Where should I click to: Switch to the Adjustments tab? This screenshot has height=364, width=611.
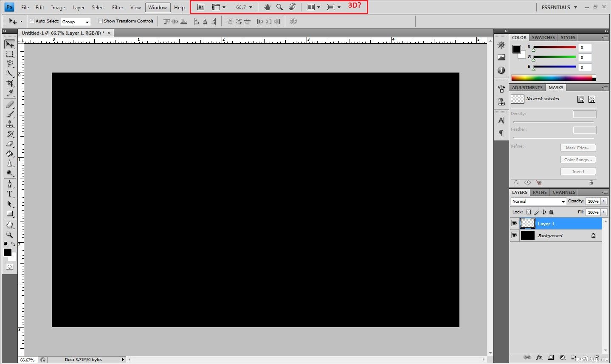pos(527,87)
